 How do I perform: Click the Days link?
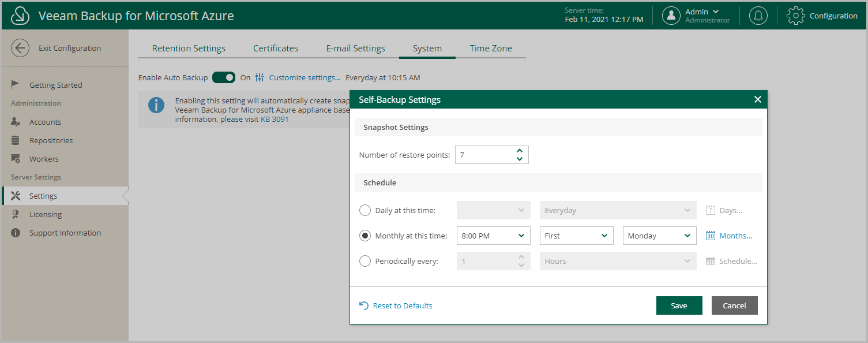731,210
